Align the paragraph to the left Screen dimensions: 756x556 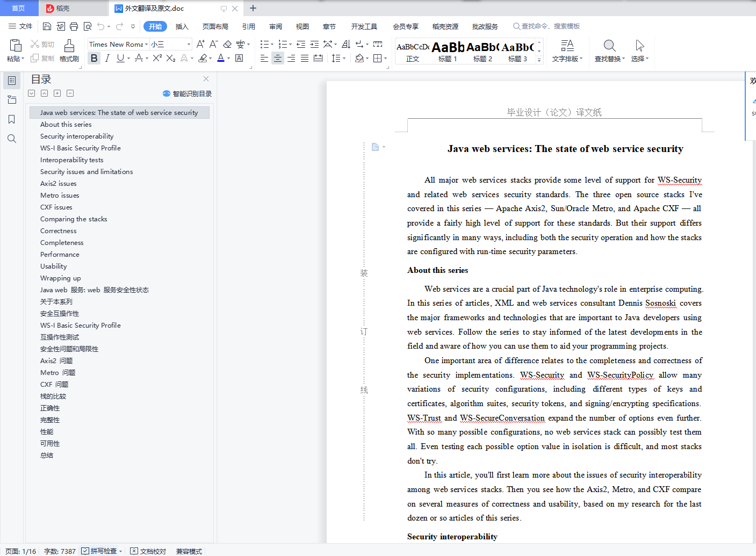[264, 58]
